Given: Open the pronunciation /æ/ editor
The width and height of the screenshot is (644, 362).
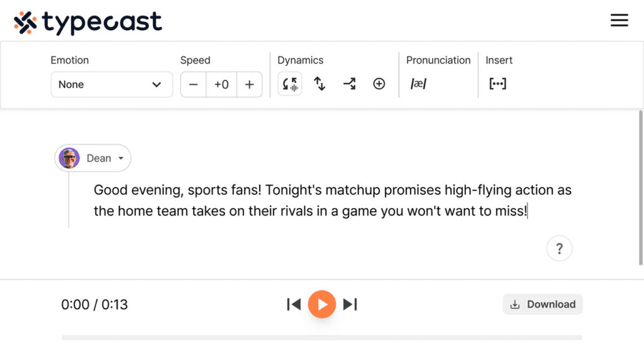Looking at the screenshot, I should [x=418, y=84].
